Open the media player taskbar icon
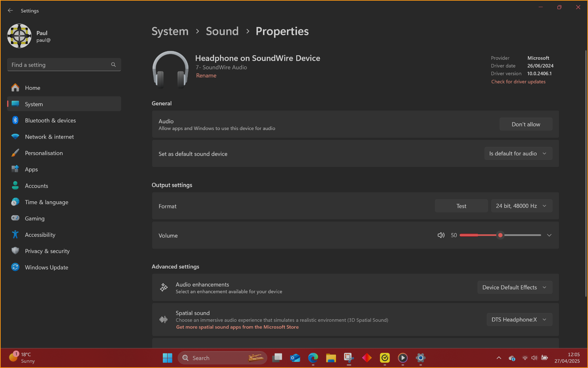Image resolution: width=588 pixels, height=368 pixels. pyautogui.click(x=403, y=358)
